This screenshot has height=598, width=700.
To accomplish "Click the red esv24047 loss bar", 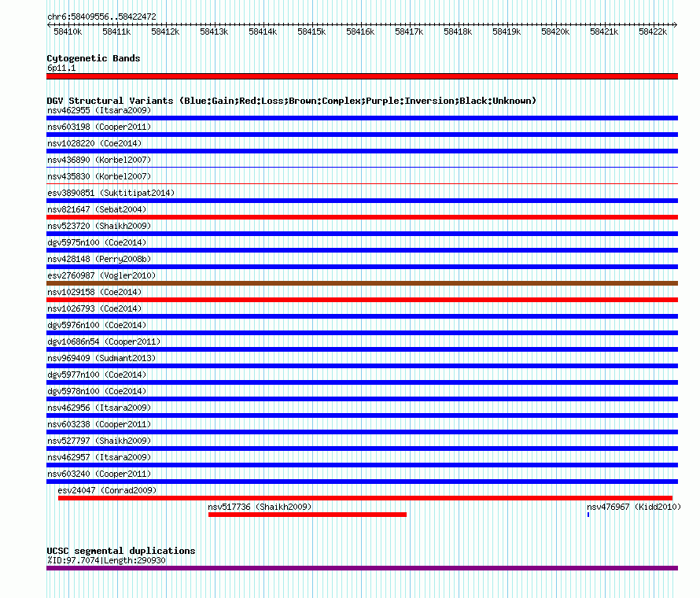I will [365, 498].
